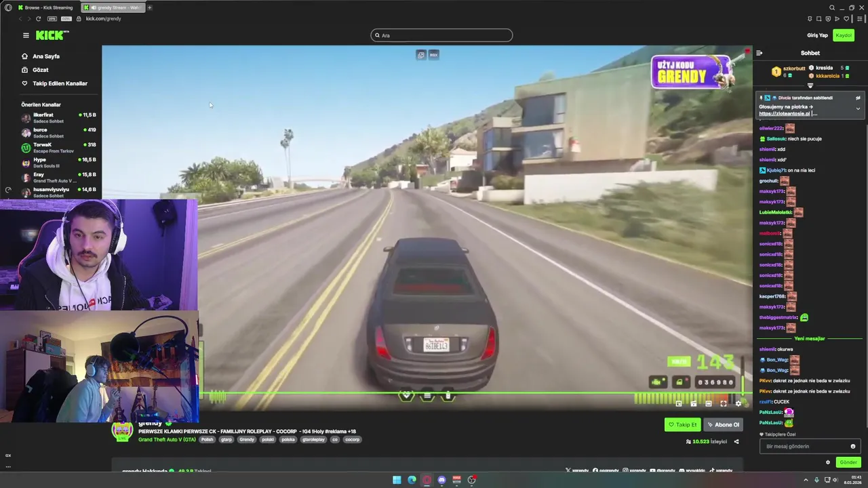The height and width of the screenshot is (488, 868).
Task: Click the Takip Et follow button
Action: point(682,425)
